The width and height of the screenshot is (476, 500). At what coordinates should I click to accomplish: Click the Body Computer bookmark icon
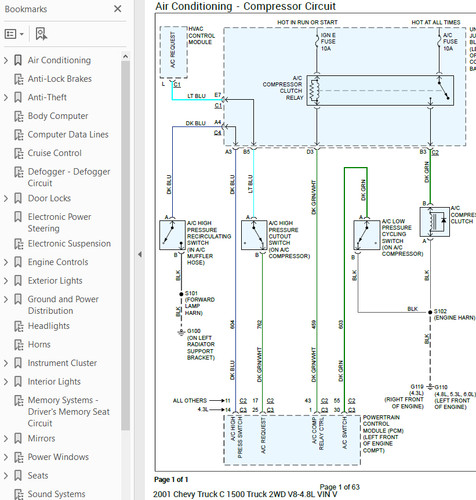pyautogui.click(x=19, y=116)
